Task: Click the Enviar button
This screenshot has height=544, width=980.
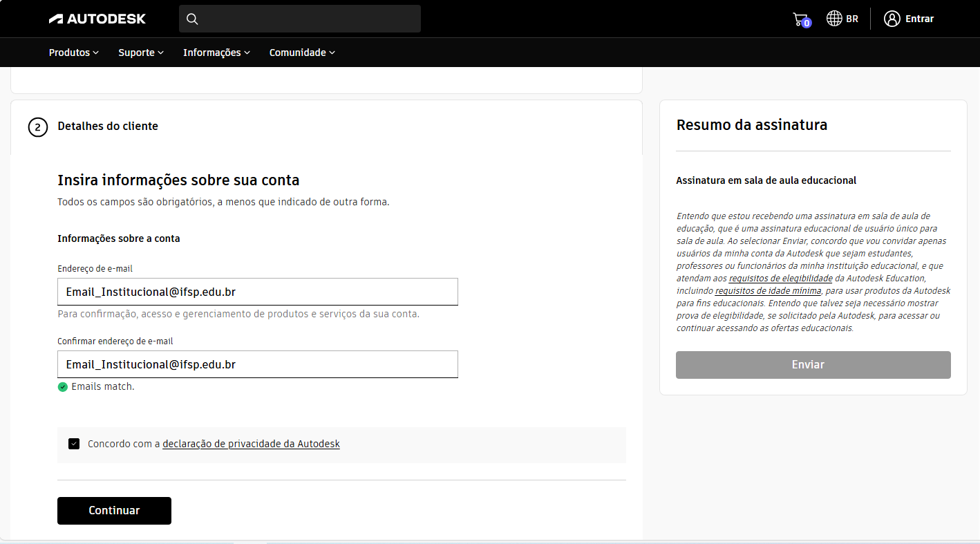Action: [813, 365]
